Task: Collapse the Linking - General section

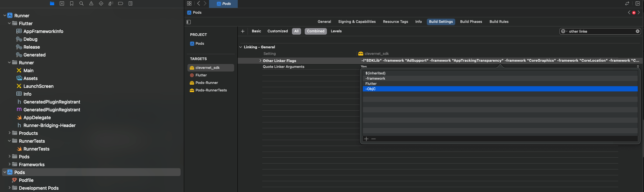Action: pos(241,47)
